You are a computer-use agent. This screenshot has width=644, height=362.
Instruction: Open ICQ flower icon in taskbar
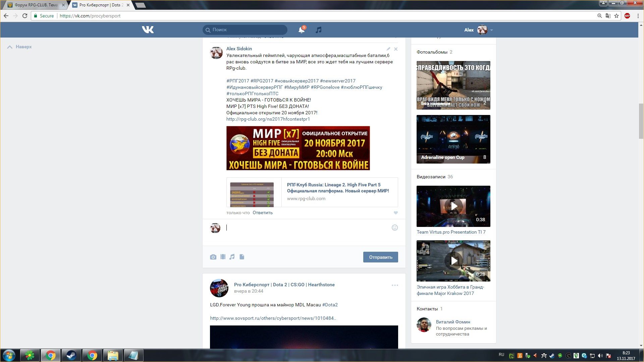point(30,355)
